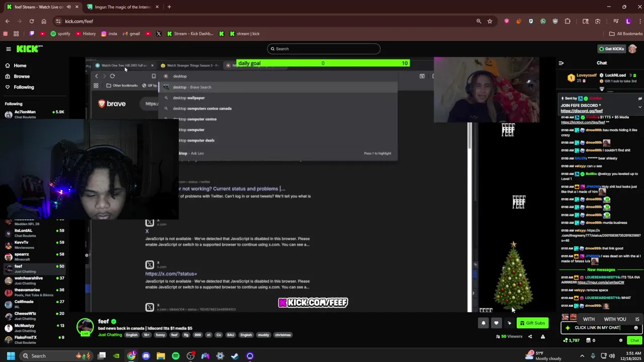Open a new browser tab
The height and width of the screenshot is (362, 644).
click(169, 7)
